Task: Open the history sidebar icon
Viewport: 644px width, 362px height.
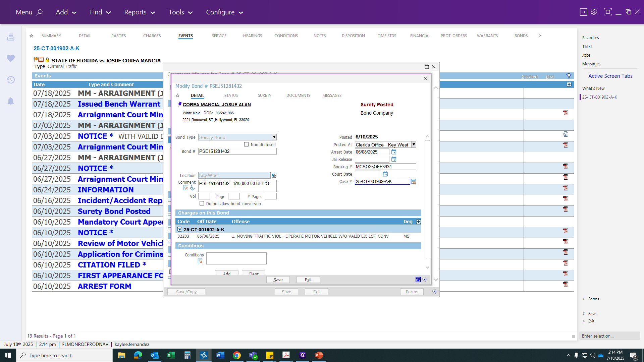Action: (11, 80)
